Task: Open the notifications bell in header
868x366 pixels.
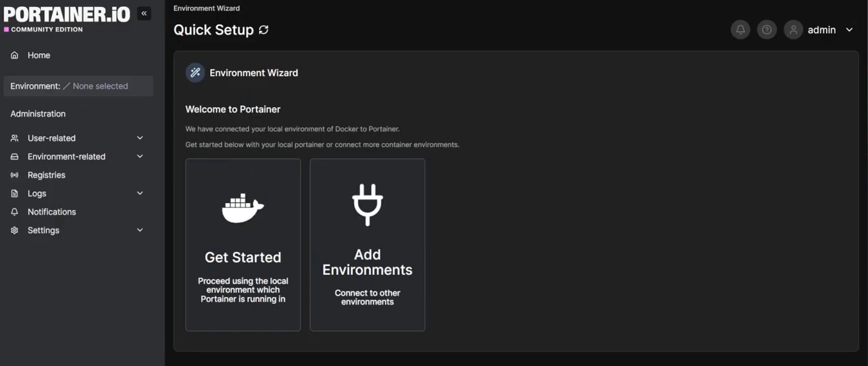Action: click(740, 30)
